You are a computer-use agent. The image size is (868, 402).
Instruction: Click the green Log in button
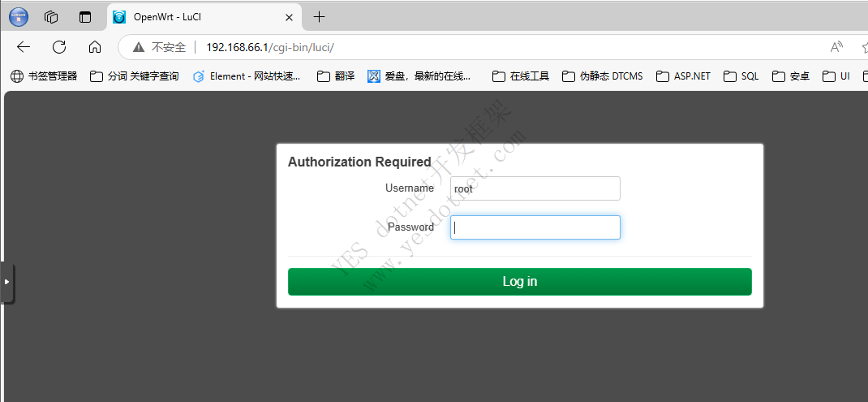pyautogui.click(x=520, y=282)
